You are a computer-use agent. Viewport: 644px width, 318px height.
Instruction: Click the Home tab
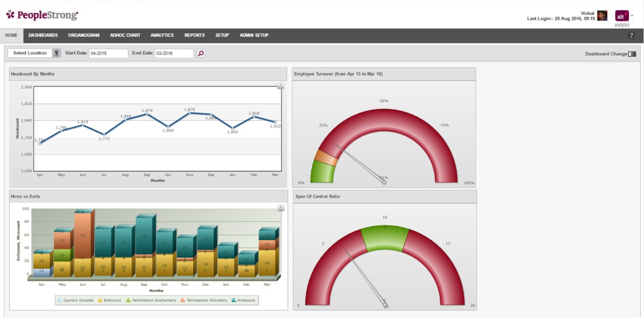[x=11, y=35]
